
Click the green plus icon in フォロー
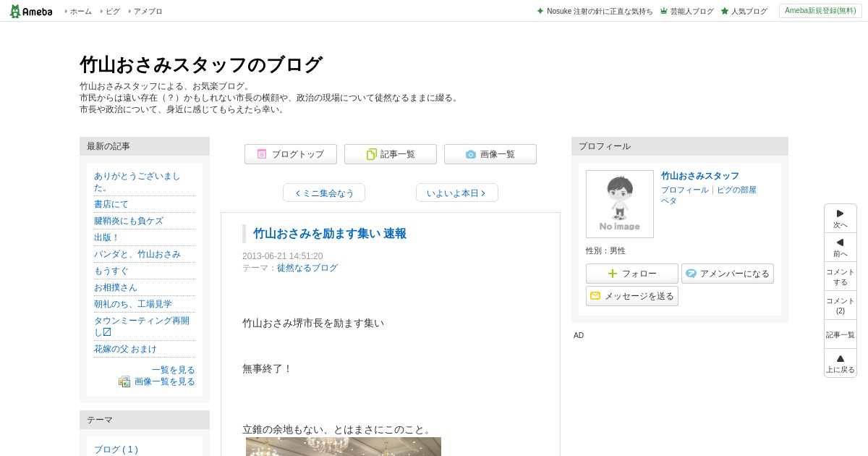coord(613,274)
